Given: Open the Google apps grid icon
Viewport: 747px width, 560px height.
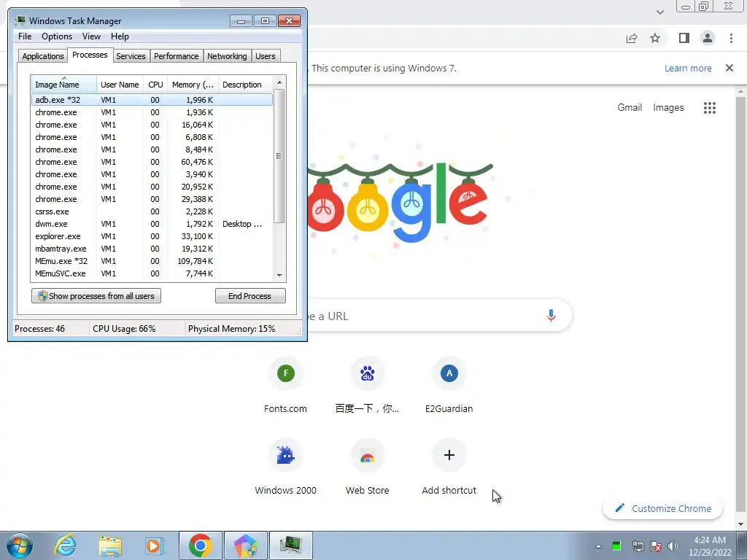Looking at the screenshot, I should pos(710,108).
